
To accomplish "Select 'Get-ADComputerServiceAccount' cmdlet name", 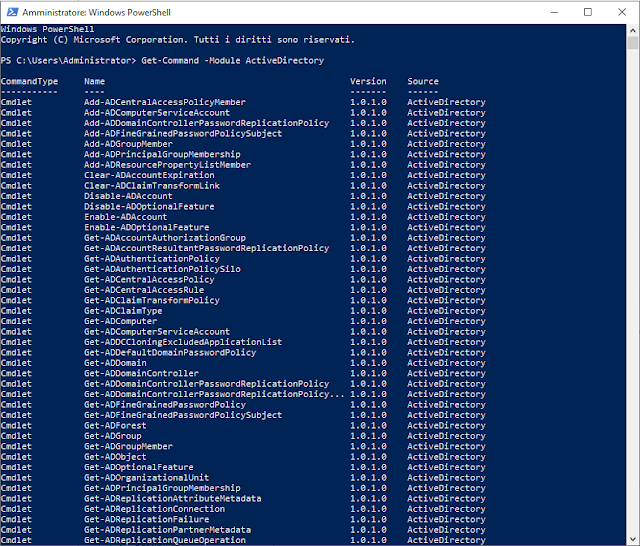I will (x=157, y=332).
